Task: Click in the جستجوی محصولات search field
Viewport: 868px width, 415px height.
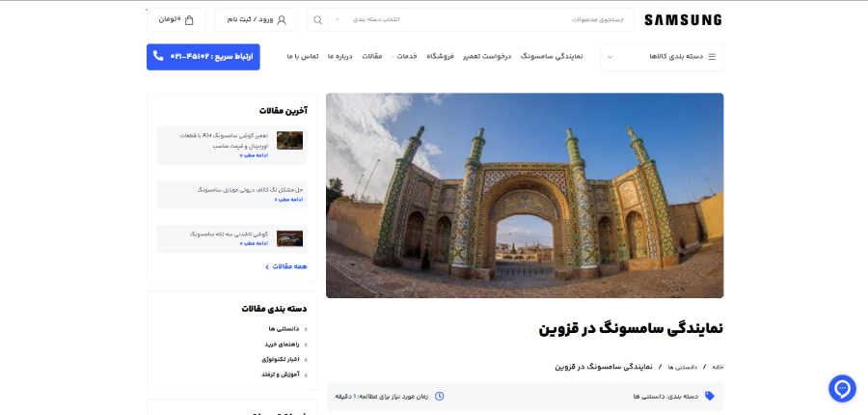Action: tap(520, 20)
